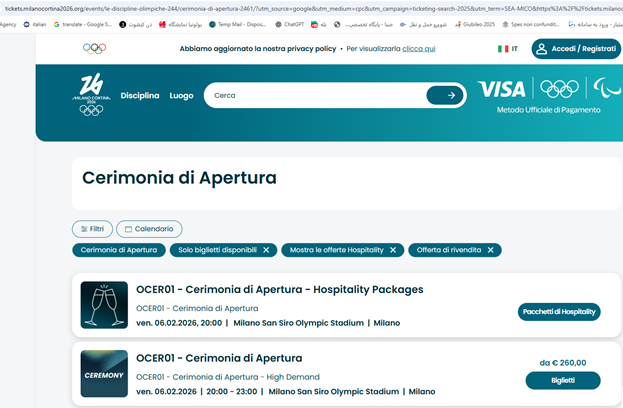Image resolution: width=623 pixels, height=408 pixels.
Task: Click the champagne glasses Hospitality thumbnail
Action: pyautogui.click(x=104, y=306)
